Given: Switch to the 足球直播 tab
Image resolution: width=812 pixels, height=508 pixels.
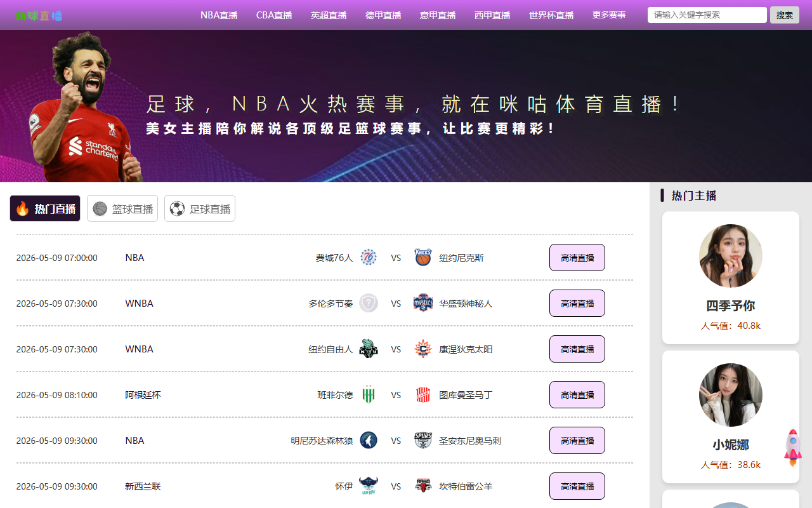Looking at the screenshot, I should [x=200, y=208].
